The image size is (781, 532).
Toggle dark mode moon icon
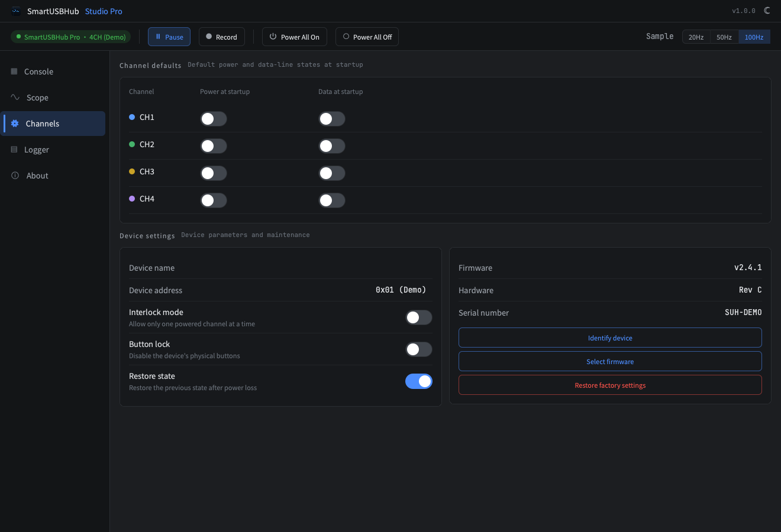pos(767,11)
